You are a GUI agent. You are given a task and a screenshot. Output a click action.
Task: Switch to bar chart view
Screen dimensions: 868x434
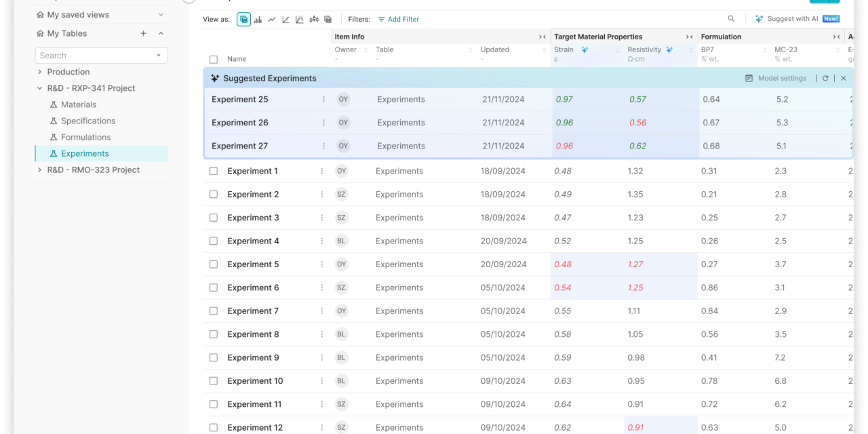click(x=258, y=20)
